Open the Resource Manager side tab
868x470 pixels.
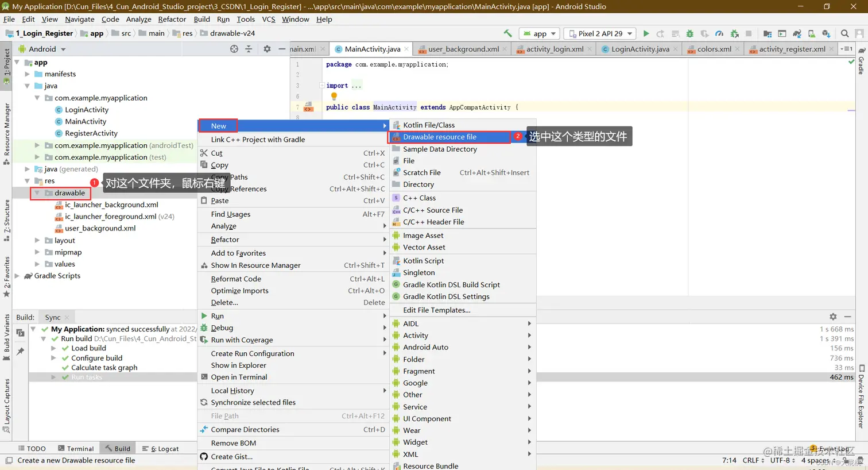(7, 134)
